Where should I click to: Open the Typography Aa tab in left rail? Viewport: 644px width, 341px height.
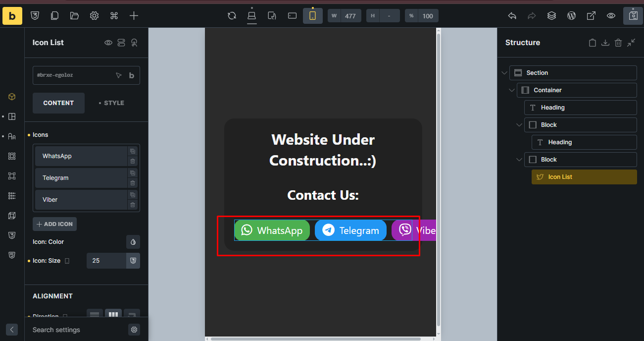point(12,136)
